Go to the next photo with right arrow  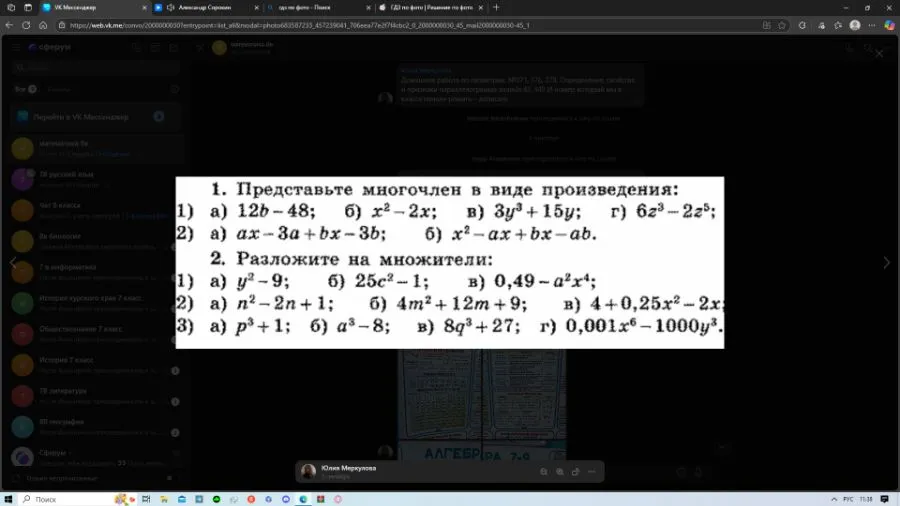pyautogui.click(x=886, y=263)
